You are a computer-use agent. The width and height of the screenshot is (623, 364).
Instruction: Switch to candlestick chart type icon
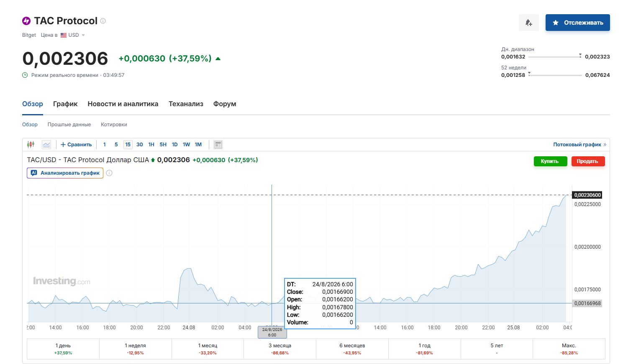(31, 145)
